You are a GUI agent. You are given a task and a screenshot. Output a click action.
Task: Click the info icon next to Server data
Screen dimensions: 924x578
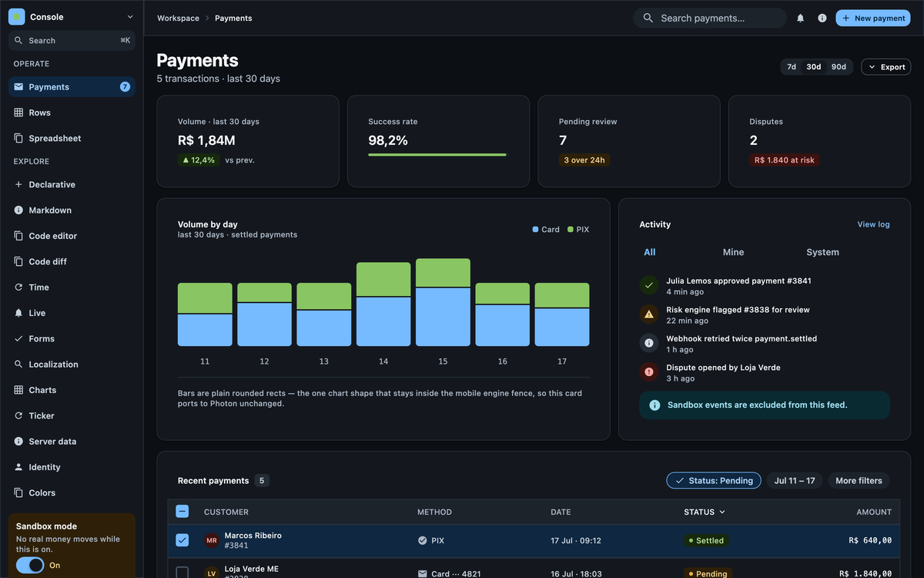click(x=18, y=442)
